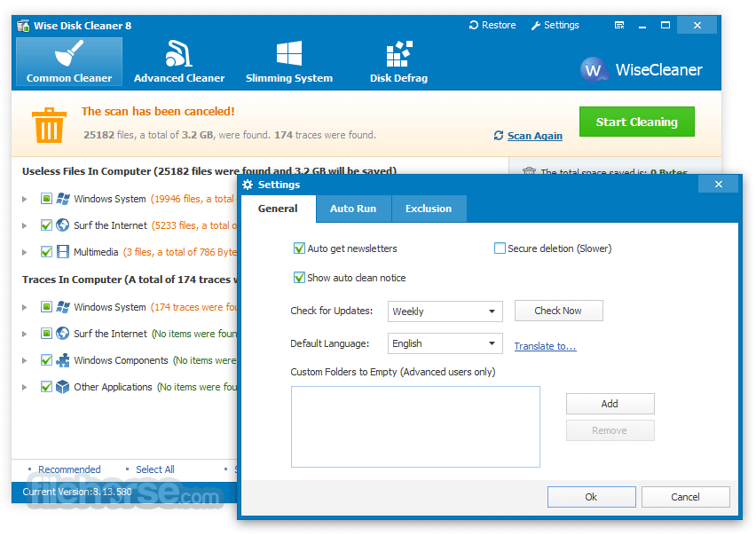756x536 pixels.
Task: Click inside the Custom Folders list box
Action: (x=415, y=427)
